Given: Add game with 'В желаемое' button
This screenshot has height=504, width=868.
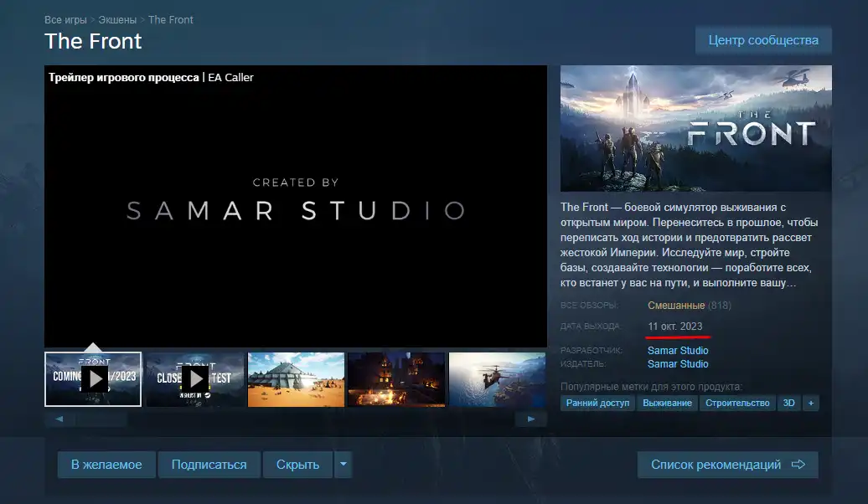Looking at the screenshot, I should click(106, 465).
